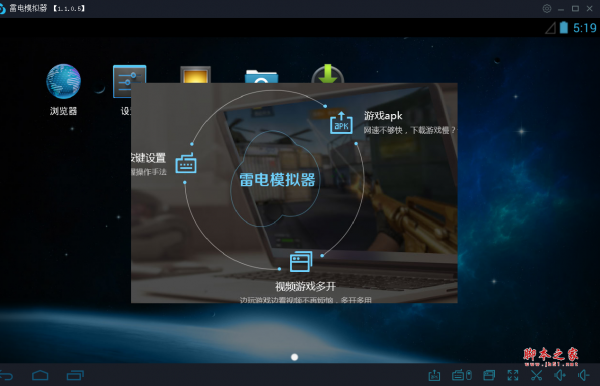Close the emulator window

pos(590,8)
